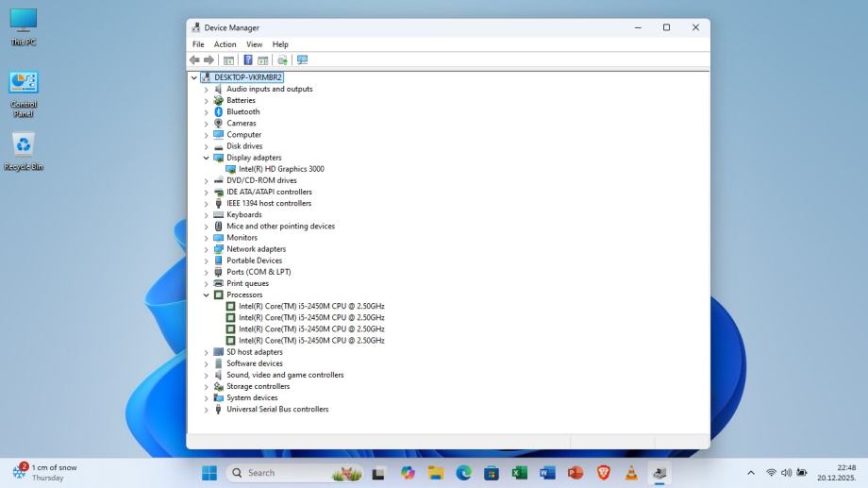This screenshot has height=488, width=868.
Task: Click the Universal Serial Bus controllers icon
Action: [x=219, y=410]
